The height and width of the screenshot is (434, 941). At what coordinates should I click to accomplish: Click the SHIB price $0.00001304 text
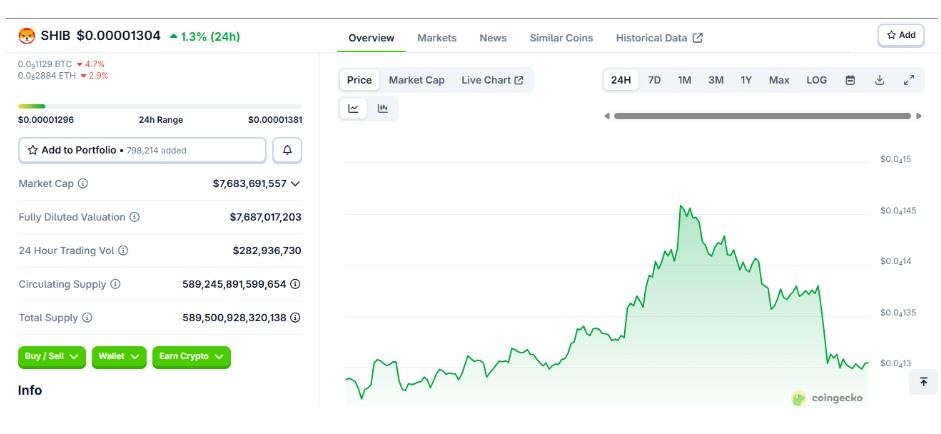(x=118, y=36)
